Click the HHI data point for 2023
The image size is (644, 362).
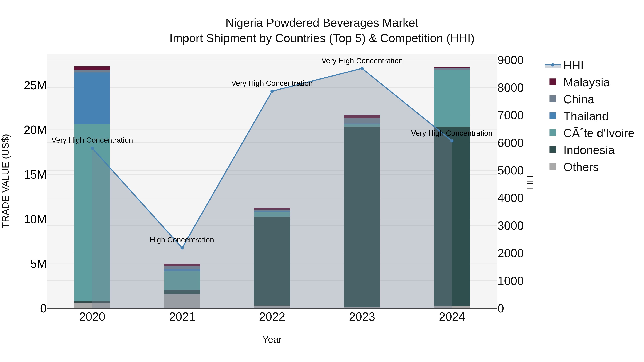click(x=362, y=68)
